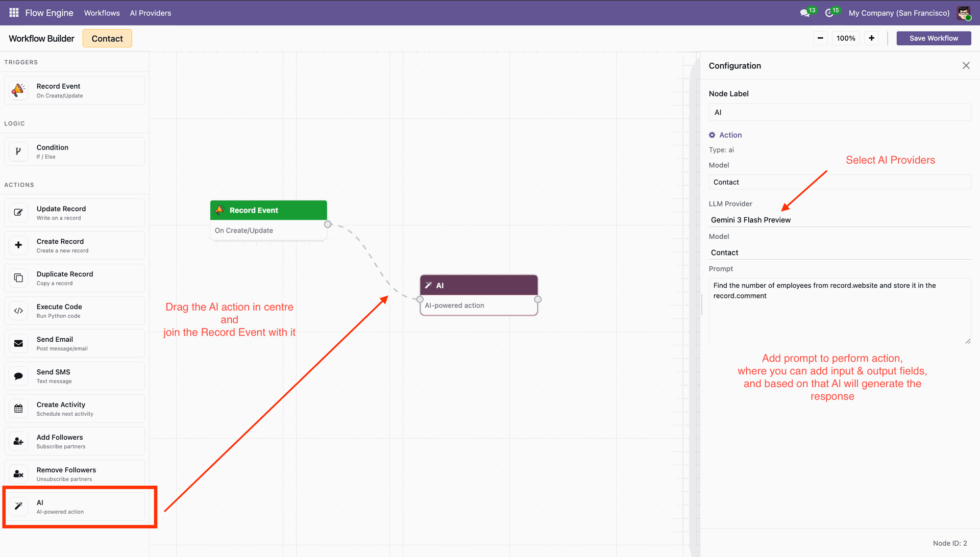This screenshot has width=980, height=557.
Task: Open the Model selection field under LLM Provider
Action: coord(839,252)
